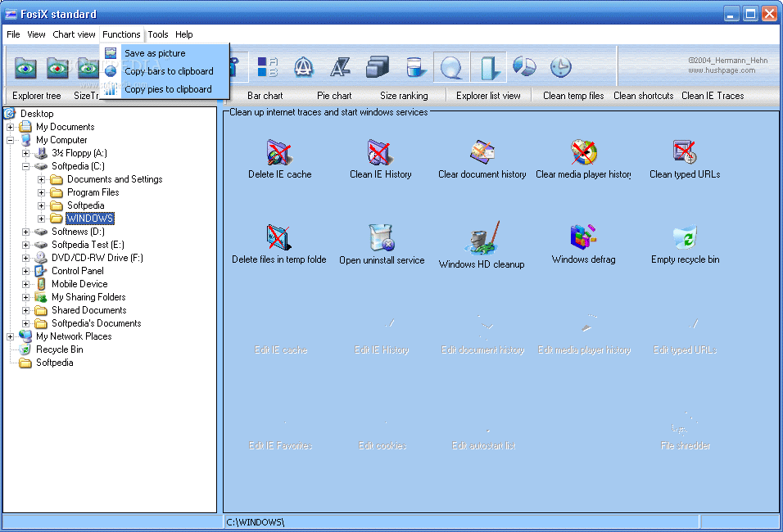
Task: Click the Clean shortcuts button
Action: coord(643,95)
